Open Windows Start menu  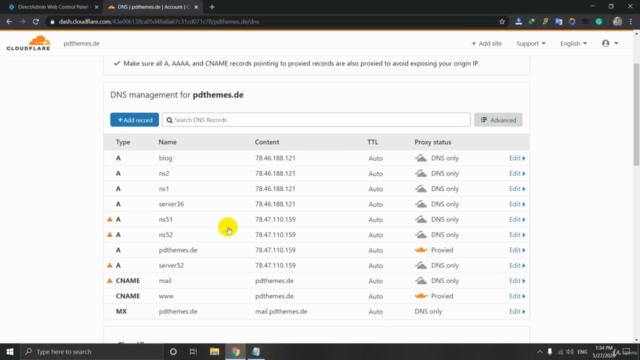pyautogui.click(x=9, y=351)
